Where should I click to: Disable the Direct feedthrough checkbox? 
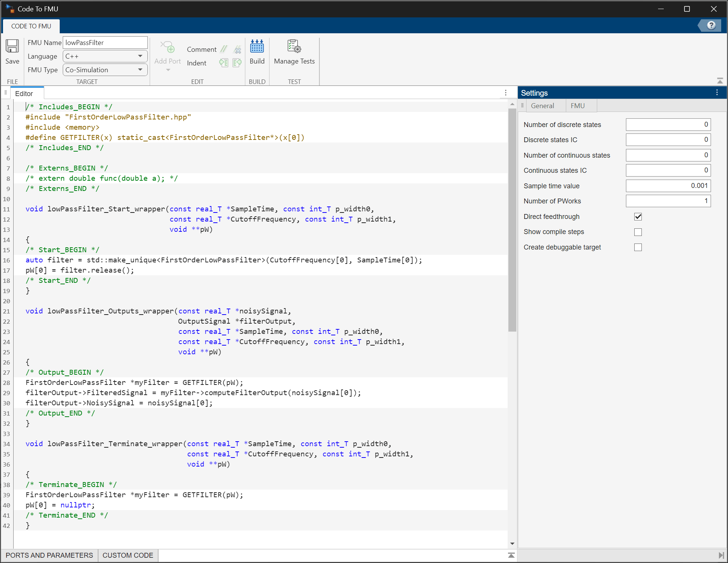pos(638,217)
